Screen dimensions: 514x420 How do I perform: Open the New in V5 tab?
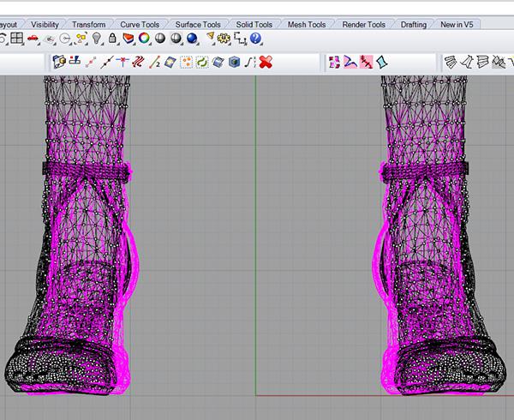(x=457, y=25)
